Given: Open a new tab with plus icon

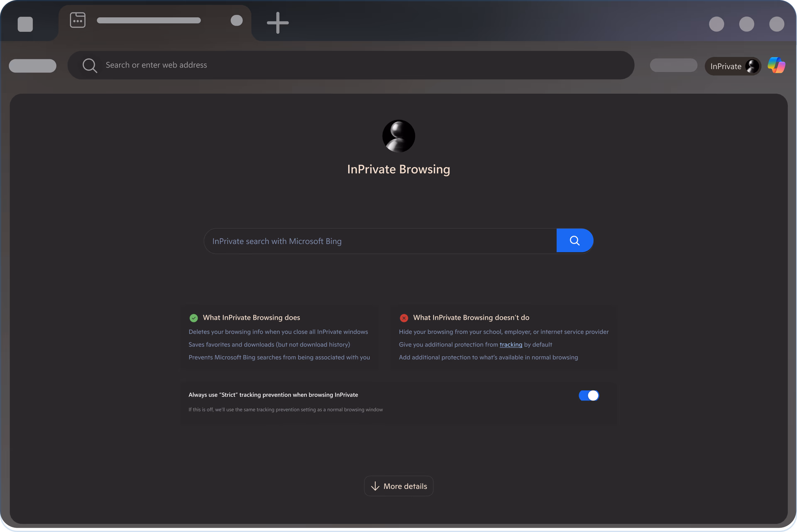Looking at the screenshot, I should click(x=277, y=23).
